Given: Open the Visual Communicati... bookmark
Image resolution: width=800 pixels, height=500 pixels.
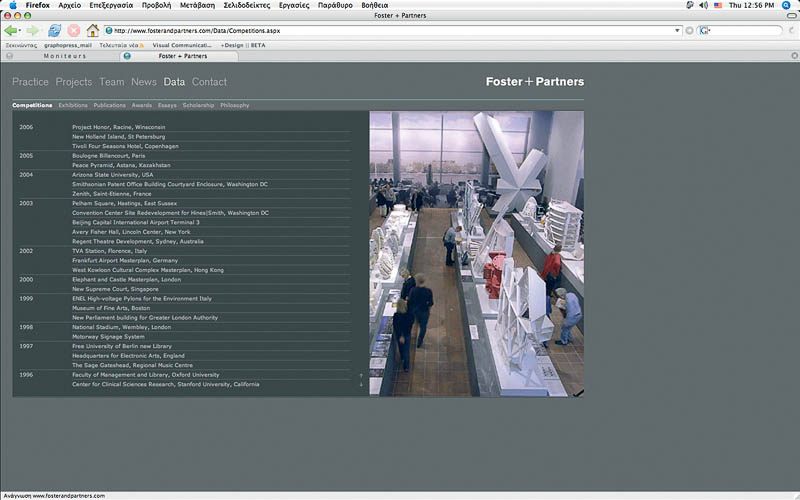Looking at the screenshot, I should 182,45.
